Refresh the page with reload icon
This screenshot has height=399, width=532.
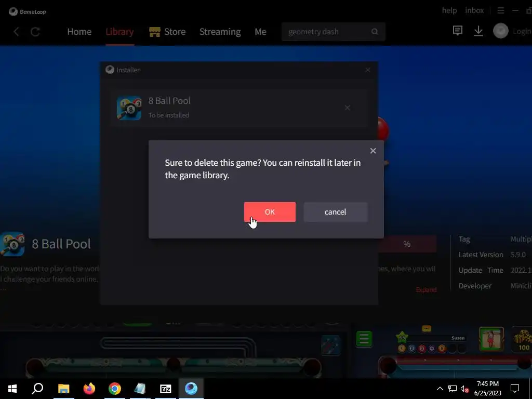[x=35, y=32]
